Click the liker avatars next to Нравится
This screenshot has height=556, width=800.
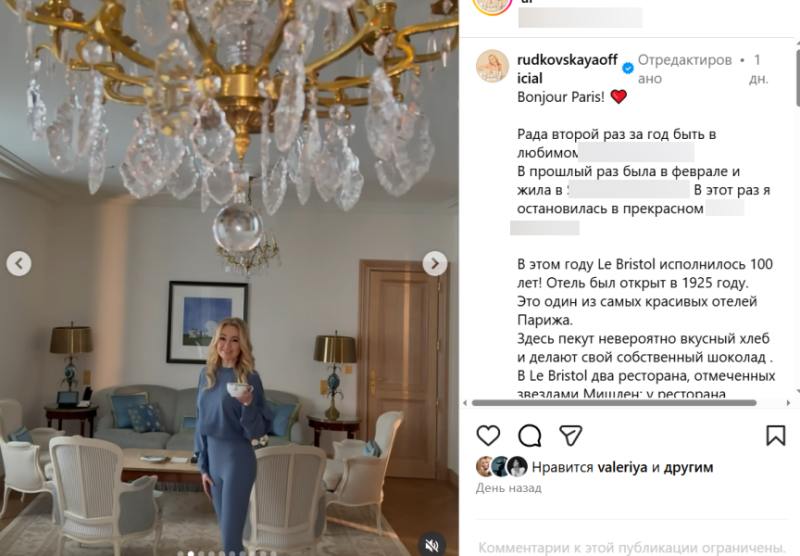[502, 467]
